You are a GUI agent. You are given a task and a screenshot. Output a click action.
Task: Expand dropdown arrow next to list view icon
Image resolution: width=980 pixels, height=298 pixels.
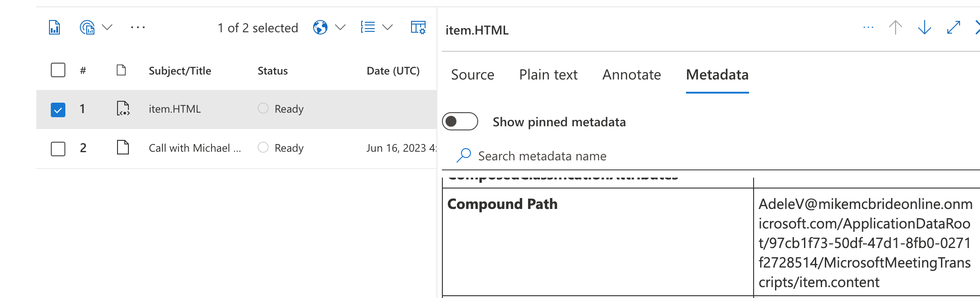pos(387,28)
